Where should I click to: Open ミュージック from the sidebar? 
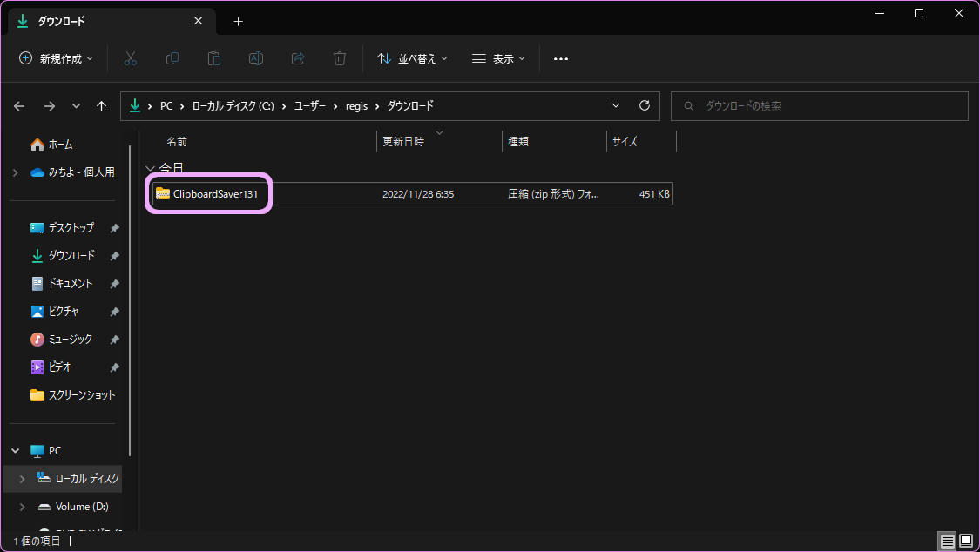coord(68,339)
